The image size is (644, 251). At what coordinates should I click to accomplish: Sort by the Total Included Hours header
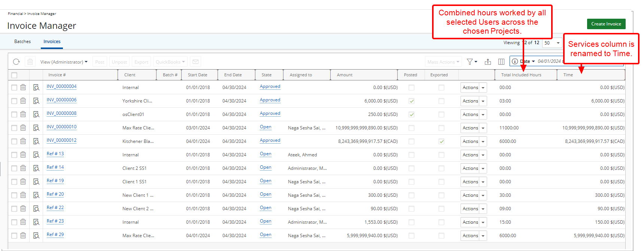521,75
